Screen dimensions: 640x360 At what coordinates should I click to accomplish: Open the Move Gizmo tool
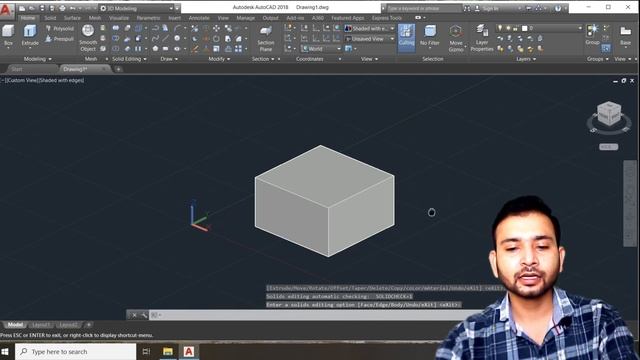click(456, 38)
